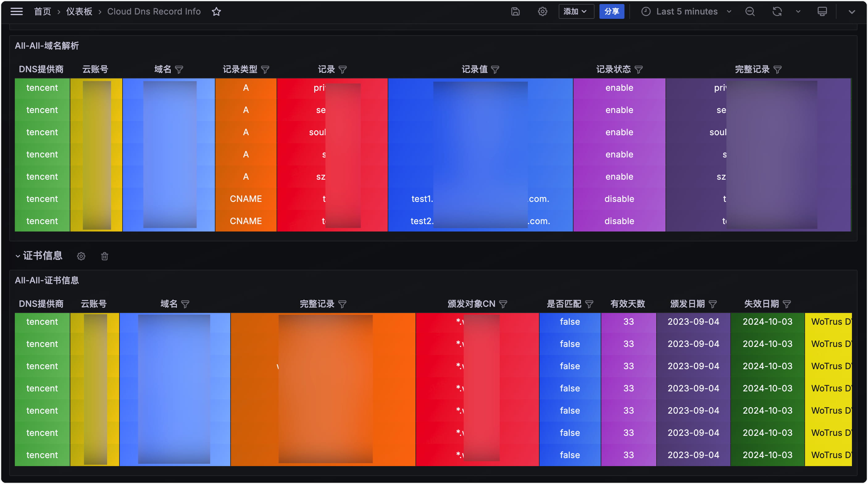The width and height of the screenshot is (868, 484).
Task: Open the Last 5 minutes time picker
Action: [686, 12]
